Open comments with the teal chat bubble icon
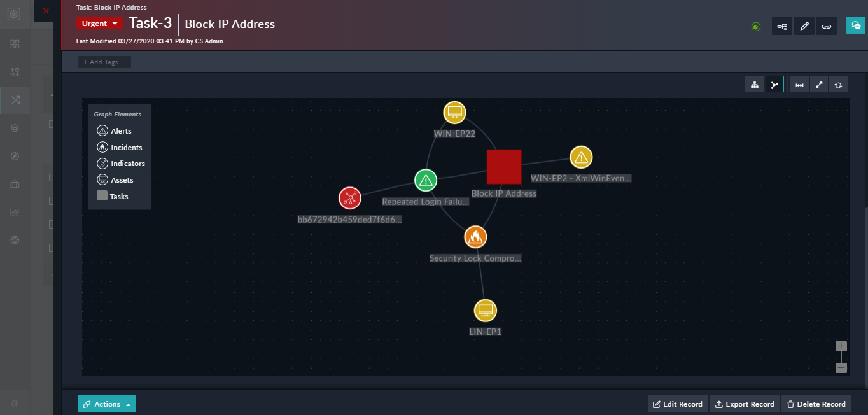Viewport: 868px width, 415px height. [x=855, y=26]
